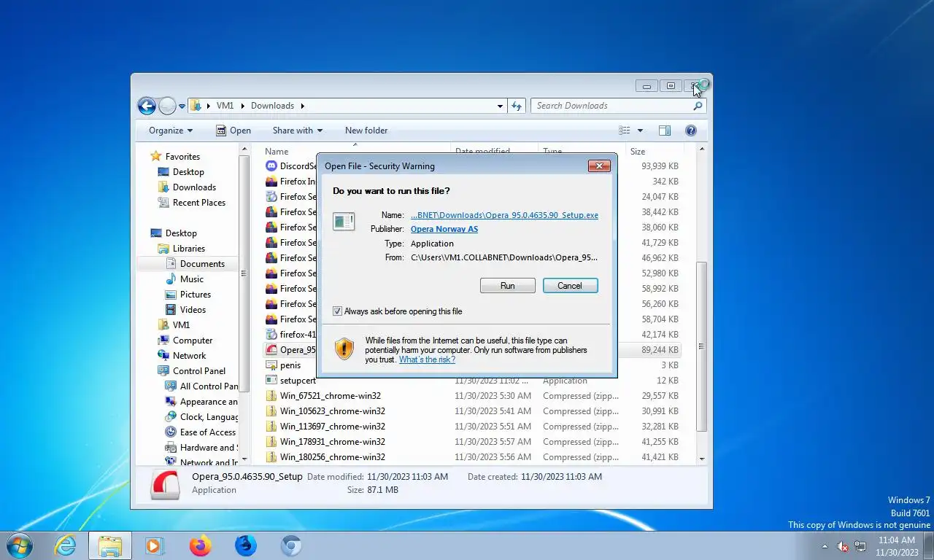Click the Explorer help icon
This screenshot has width=934, height=560.
click(691, 131)
